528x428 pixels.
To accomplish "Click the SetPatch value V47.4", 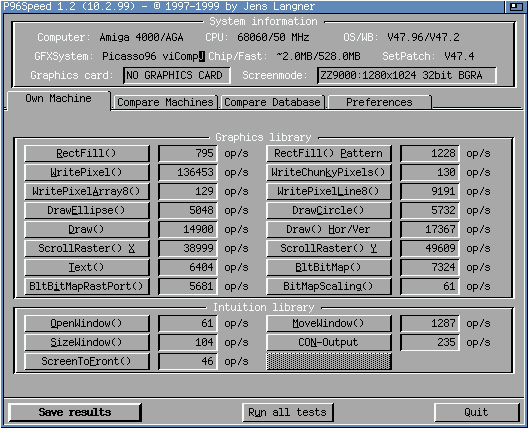I will click(x=459, y=56).
